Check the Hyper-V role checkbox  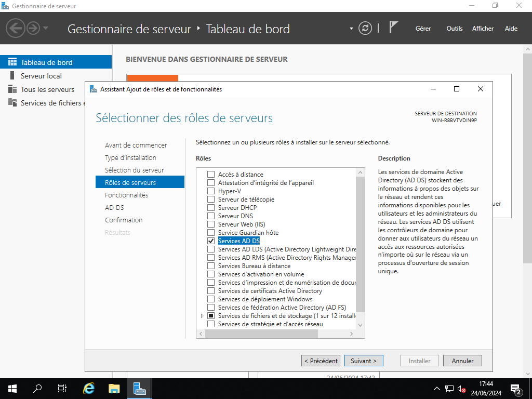point(211,191)
